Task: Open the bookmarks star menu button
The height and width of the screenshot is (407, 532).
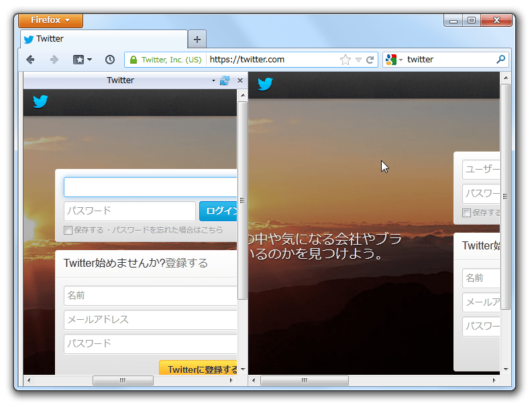Action: point(78,60)
